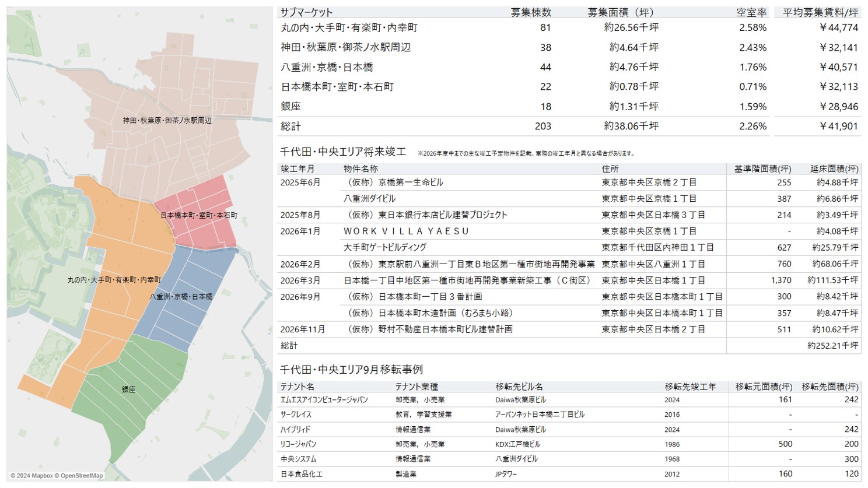Select the 銀座 row in submarket table

tap(569, 106)
